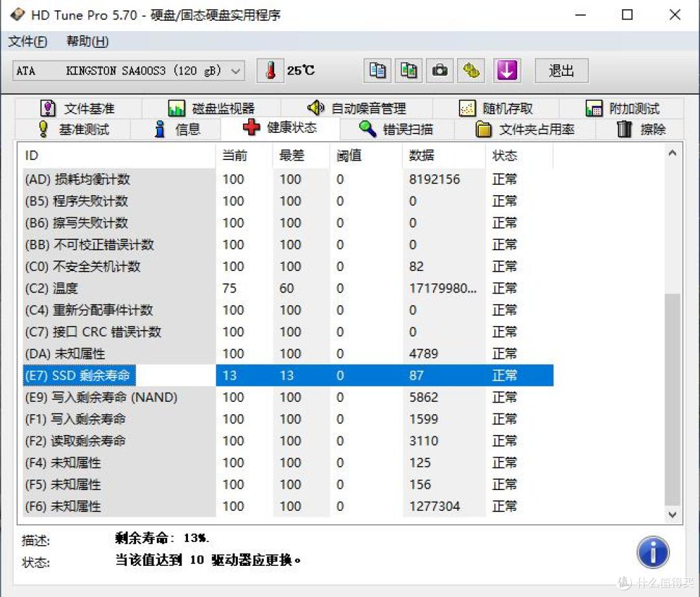This screenshot has width=700, height=597.
Task: Select the (B6) 擦写失败计数 row
Action: click(288, 223)
